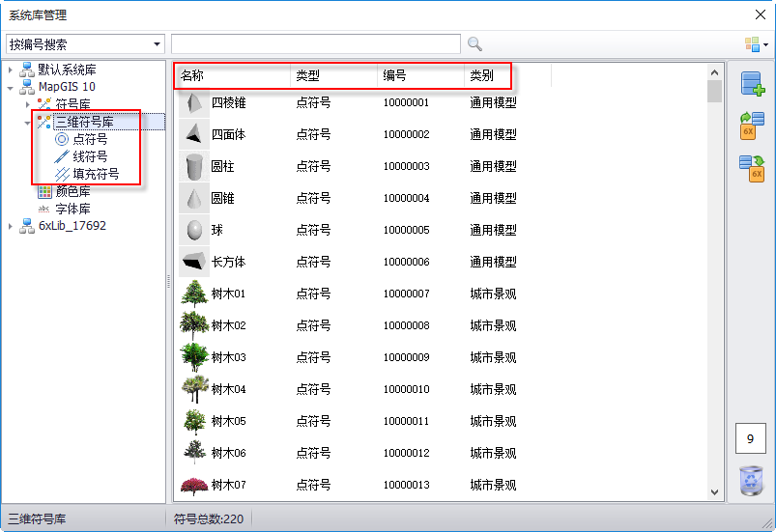Select the 树木07 red tree thumbnail
Screen dimensions: 776x532
(x=194, y=485)
